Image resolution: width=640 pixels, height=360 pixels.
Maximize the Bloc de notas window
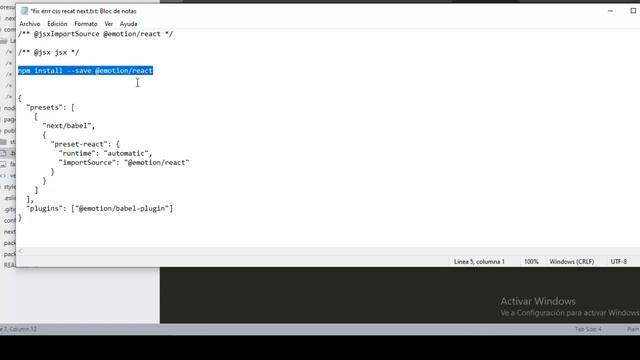pos(633,11)
